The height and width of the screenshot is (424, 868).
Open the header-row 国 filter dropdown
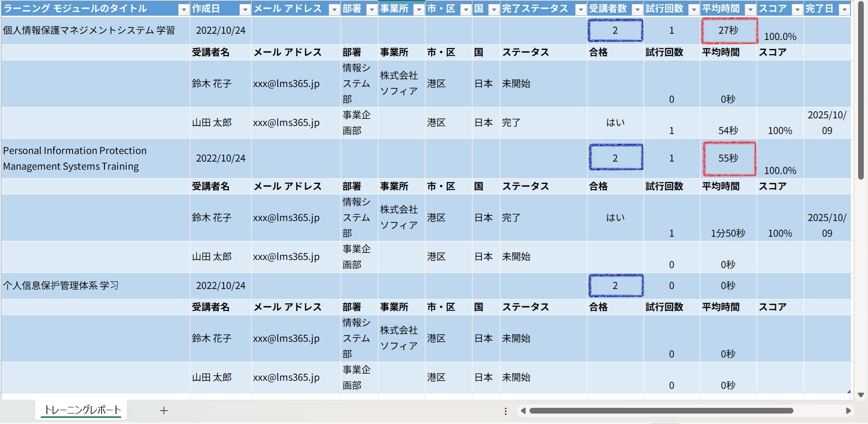point(493,10)
